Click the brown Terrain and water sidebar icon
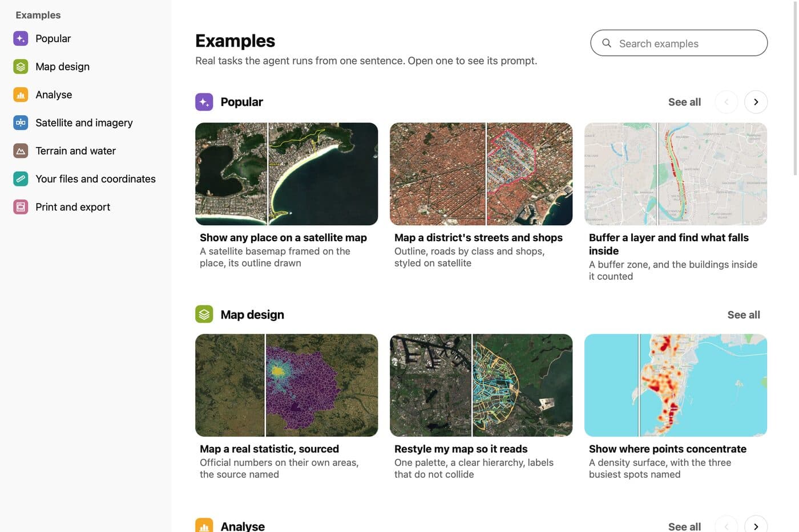Image resolution: width=799 pixels, height=532 pixels. pos(21,151)
